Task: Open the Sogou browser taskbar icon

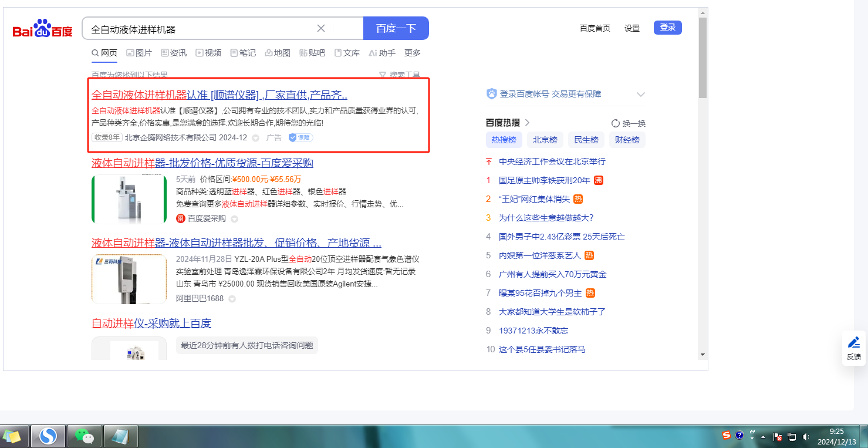Action: [x=48, y=436]
